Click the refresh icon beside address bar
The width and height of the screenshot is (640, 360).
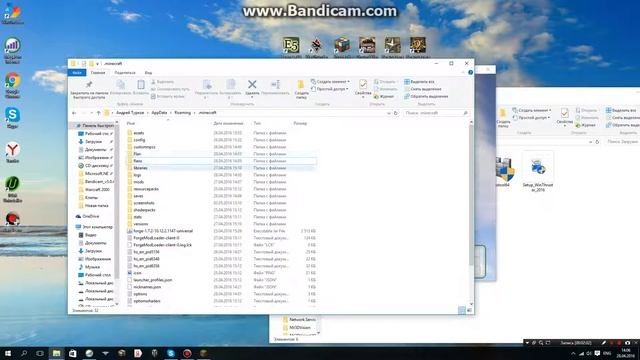[x=396, y=113]
